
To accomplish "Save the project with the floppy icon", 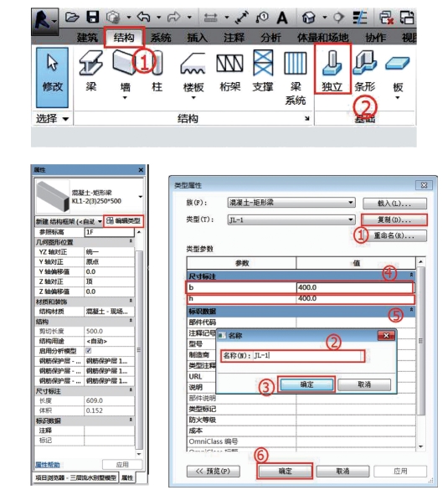I will tap(92, 17).
